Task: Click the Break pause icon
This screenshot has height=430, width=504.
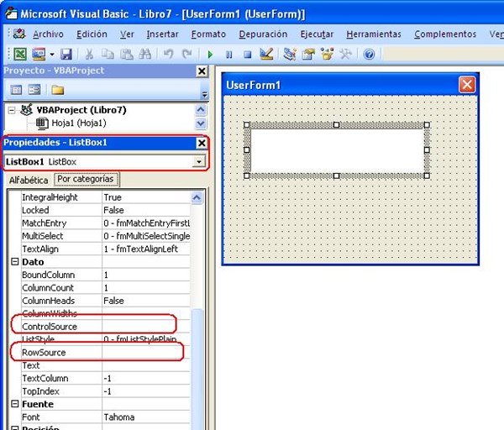Action: click(228, 55)
